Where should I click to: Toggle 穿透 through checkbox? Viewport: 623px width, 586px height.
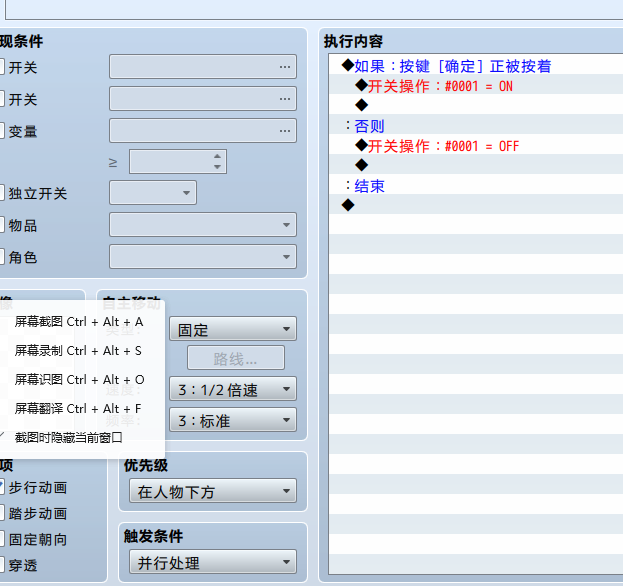(1, 565)
